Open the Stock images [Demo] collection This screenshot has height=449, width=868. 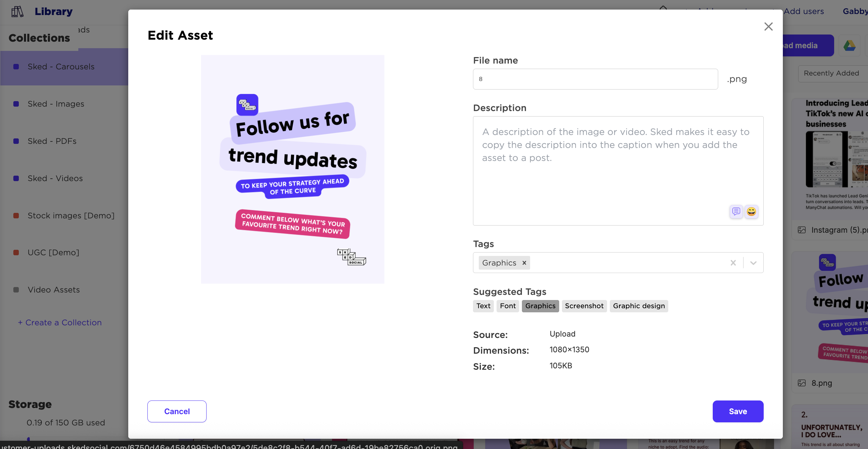point(71,216)
